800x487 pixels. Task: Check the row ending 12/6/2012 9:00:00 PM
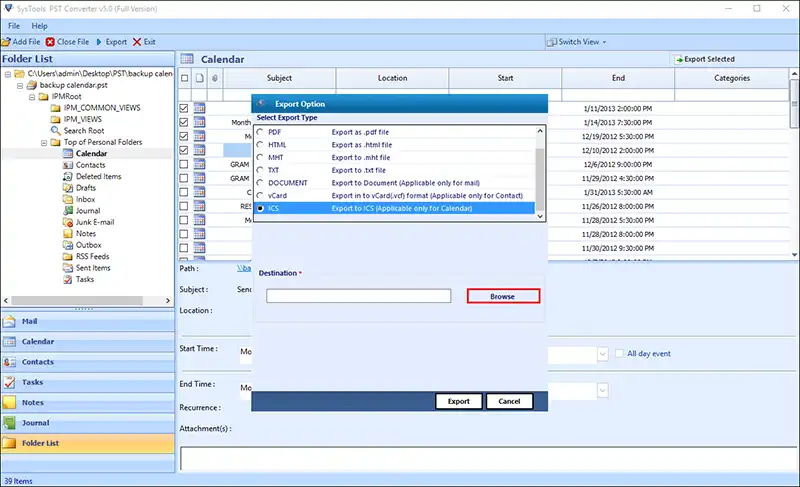coord(184,164)
